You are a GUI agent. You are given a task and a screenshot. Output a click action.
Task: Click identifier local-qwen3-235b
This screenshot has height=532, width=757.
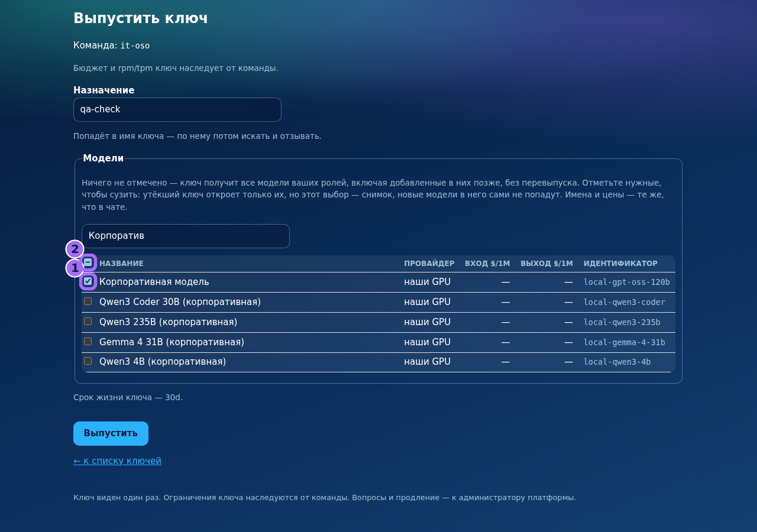[622, 322]
